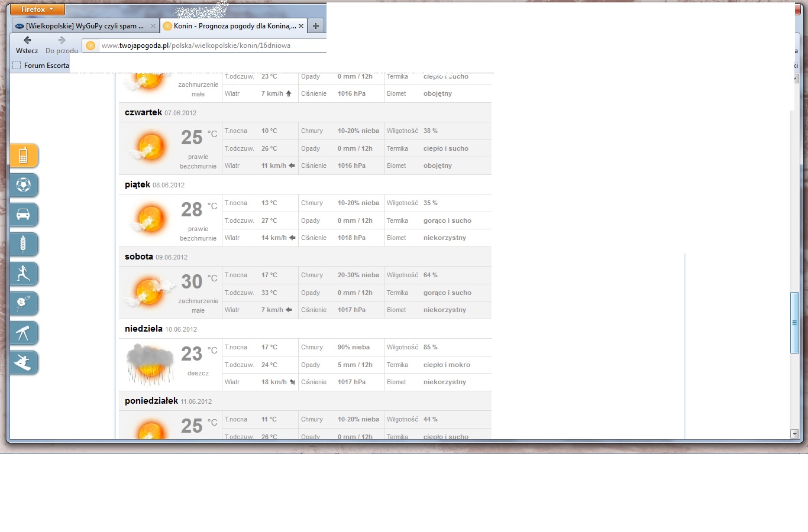Click the snowboarder sidebar icon
Screen dimensions: 808x532
[x=23, y=362]
